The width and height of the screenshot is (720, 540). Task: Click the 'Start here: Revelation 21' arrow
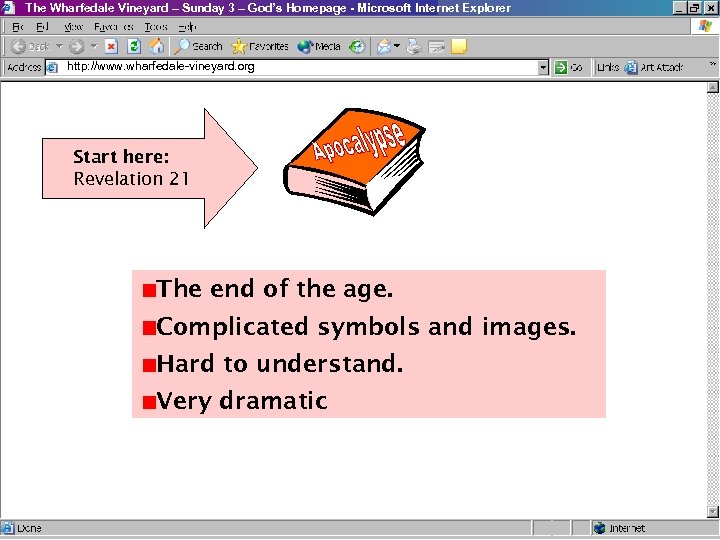pyautogui.click(x=150, y=168)
